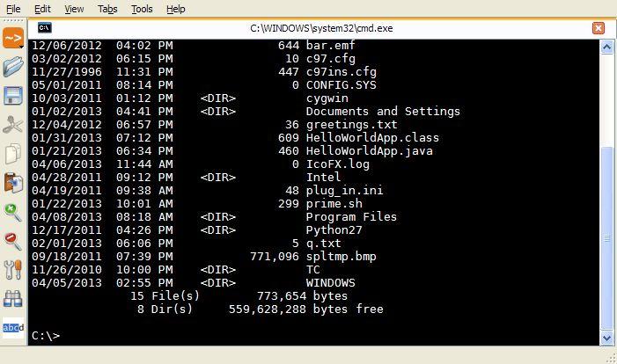Click the scissors cut icon

point(13,125)
